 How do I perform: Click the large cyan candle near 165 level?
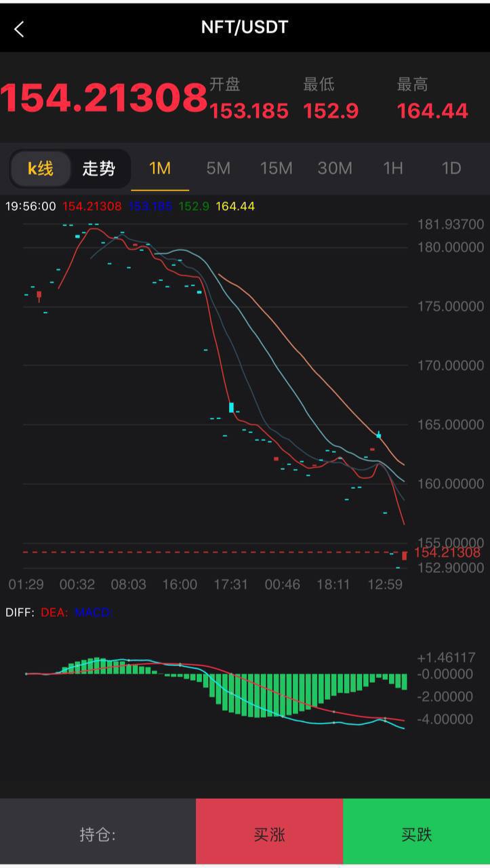click(x=231, y=407)
